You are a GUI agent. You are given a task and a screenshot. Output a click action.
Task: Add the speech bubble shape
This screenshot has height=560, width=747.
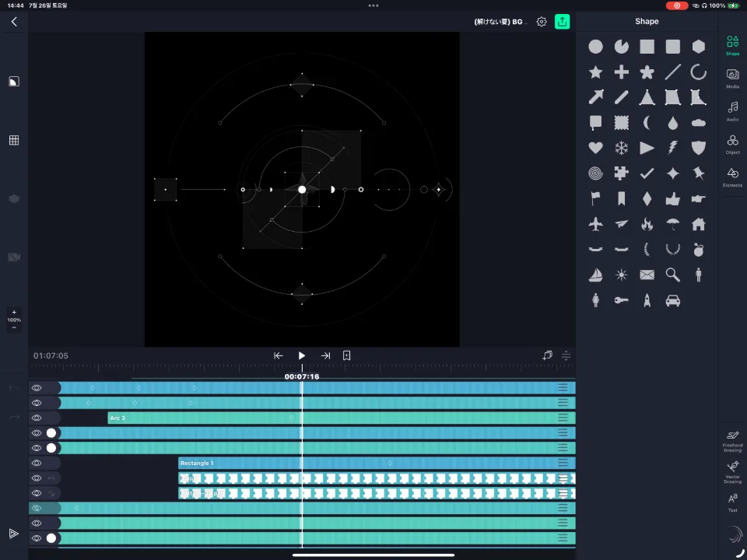tap(595, 123)
